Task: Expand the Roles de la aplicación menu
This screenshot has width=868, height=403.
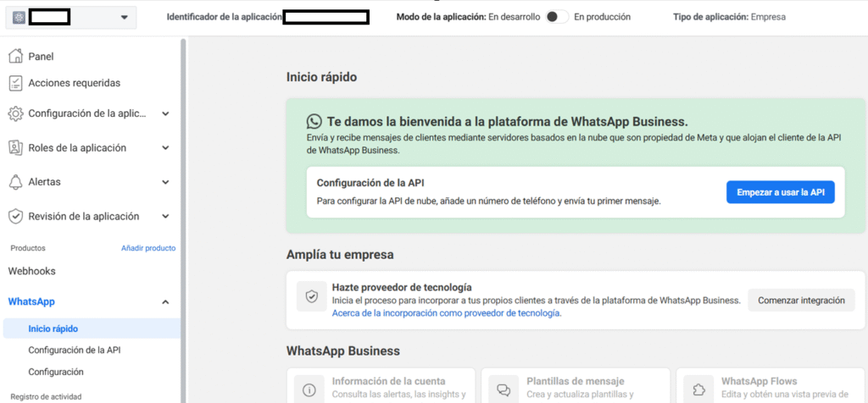Action: [x=165, y=148]
